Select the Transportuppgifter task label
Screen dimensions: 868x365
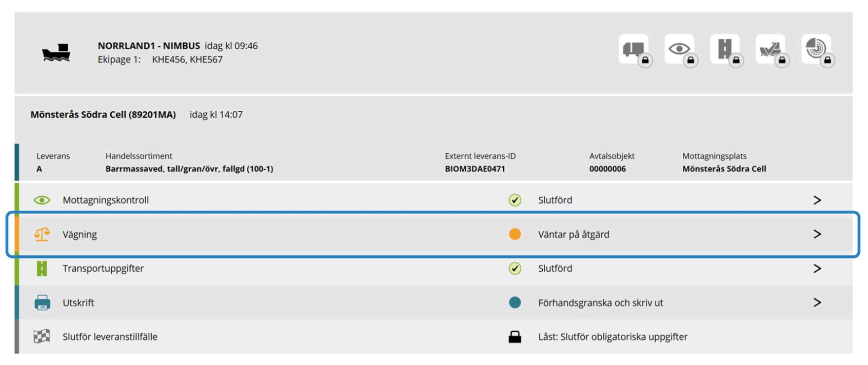pos(103,268)
